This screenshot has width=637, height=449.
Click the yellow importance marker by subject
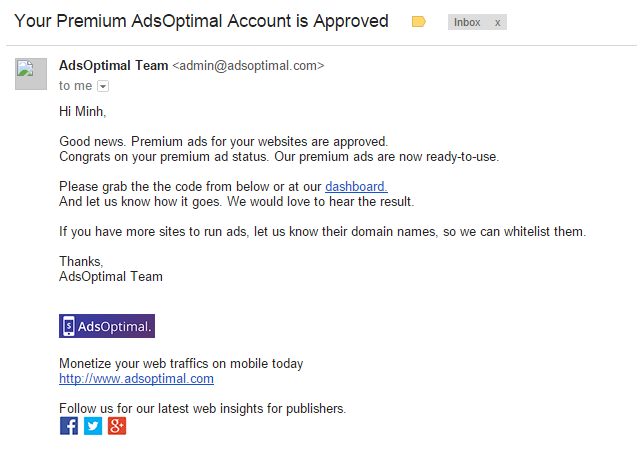419,22
